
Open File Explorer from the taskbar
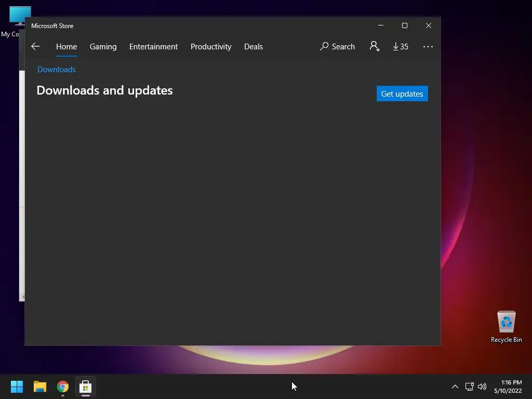pyautogui.click(x=39, y=387)
